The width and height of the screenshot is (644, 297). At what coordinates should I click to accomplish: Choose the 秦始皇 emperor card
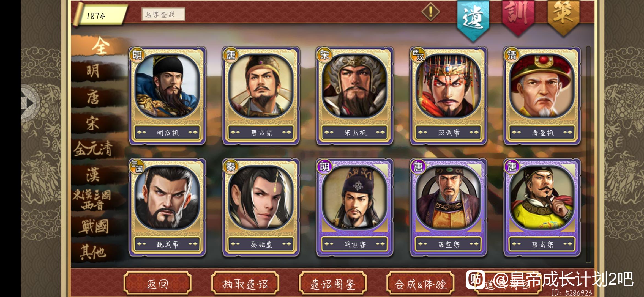click(x=261, y=207)
